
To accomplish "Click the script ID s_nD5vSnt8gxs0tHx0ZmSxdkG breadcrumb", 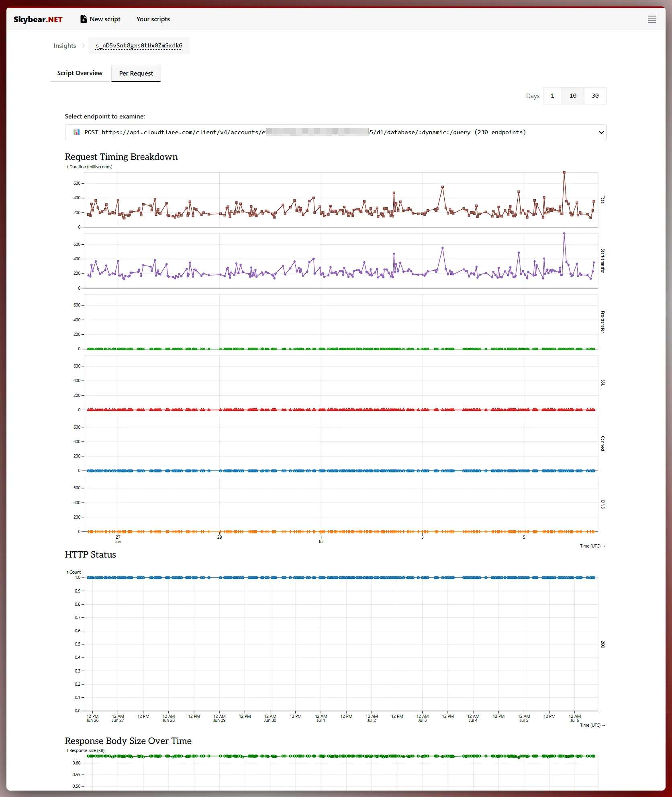I will click(139, 46).
